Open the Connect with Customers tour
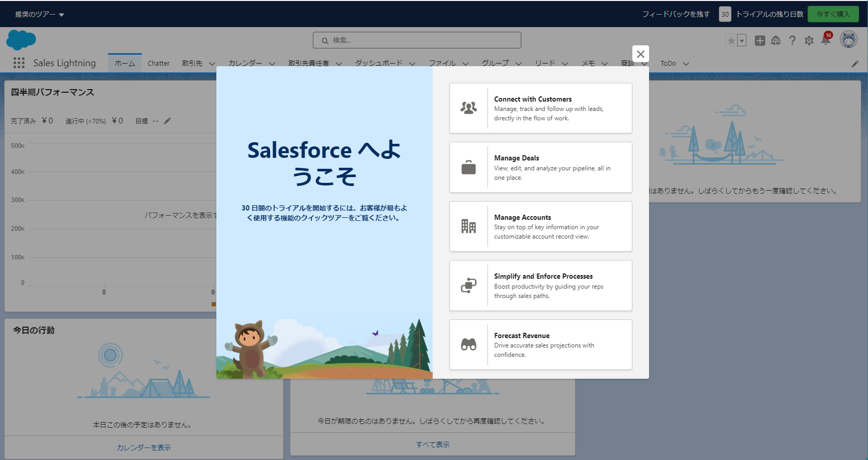 point(541,108)
